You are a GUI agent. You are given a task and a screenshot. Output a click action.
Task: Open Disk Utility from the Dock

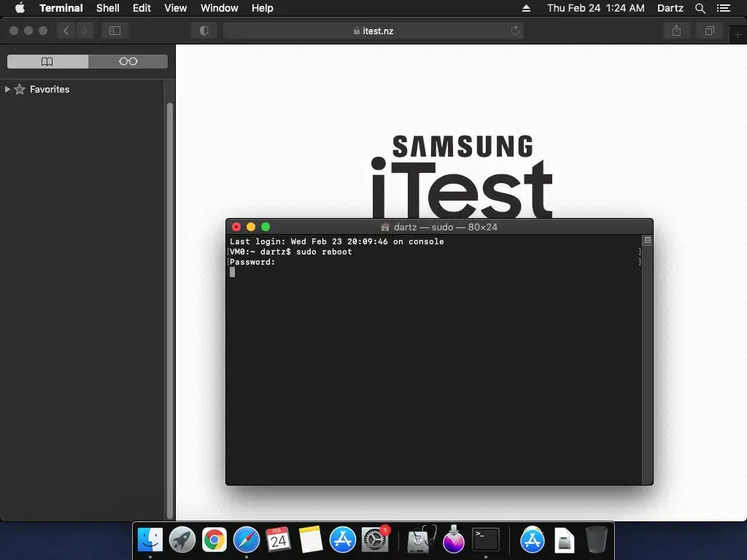(422, 540)
